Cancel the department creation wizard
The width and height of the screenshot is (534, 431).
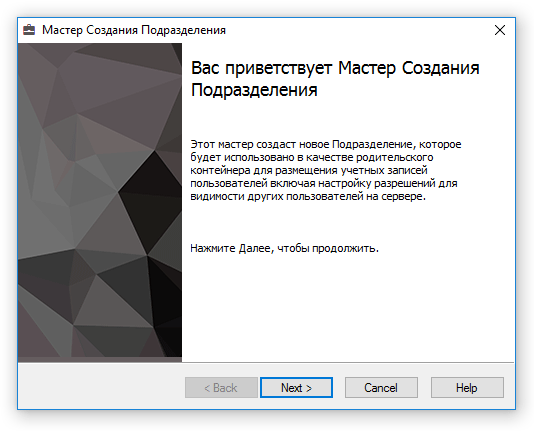click(381, 387)
